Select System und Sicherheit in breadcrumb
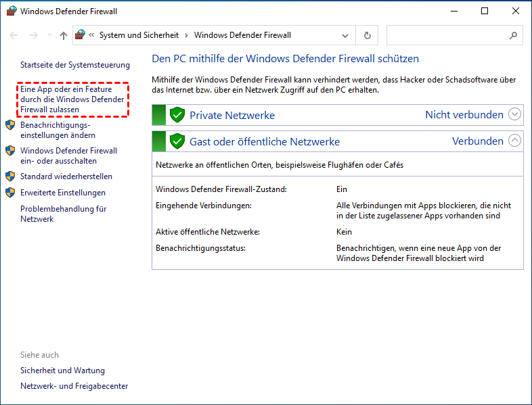The height and width of the screenshot is (405, 532). pyautogui.click(x=138, y=35)
